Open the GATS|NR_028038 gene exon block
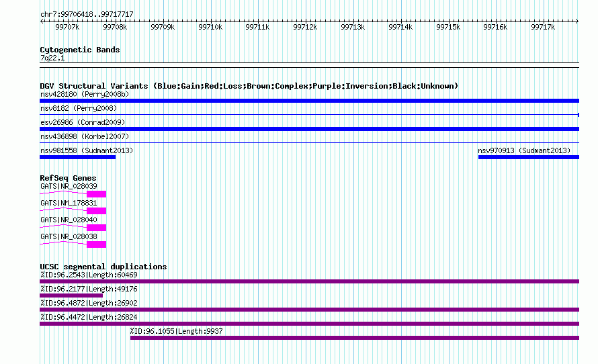 click(97, 244)
